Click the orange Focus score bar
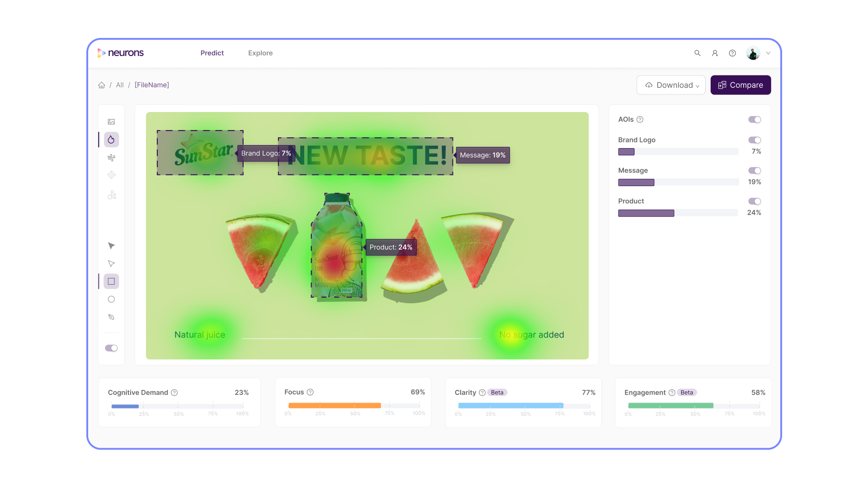 tap(335, 406)
